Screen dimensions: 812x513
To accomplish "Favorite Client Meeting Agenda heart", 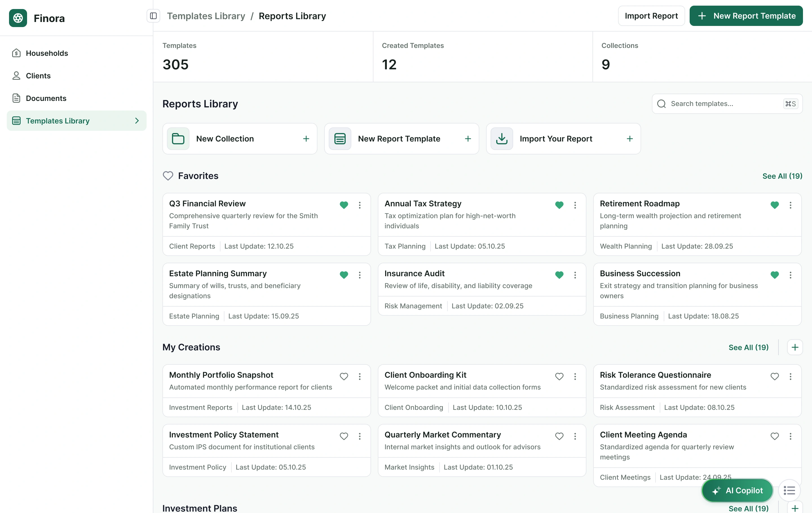I will (775, 436).
